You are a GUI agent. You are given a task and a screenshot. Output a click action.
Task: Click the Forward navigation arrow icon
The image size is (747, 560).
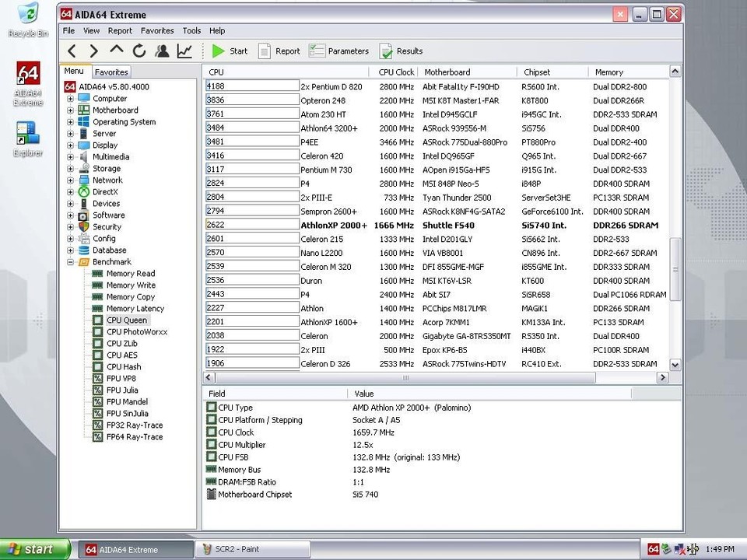(94, 51)
